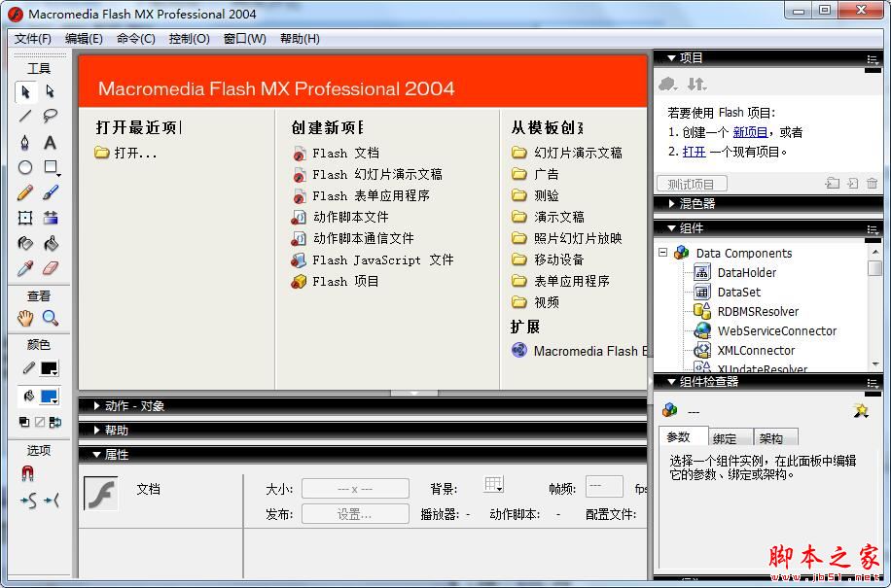Collapse the 组件检查器 panel
The image size is (891, 588).
coord(672,381)
